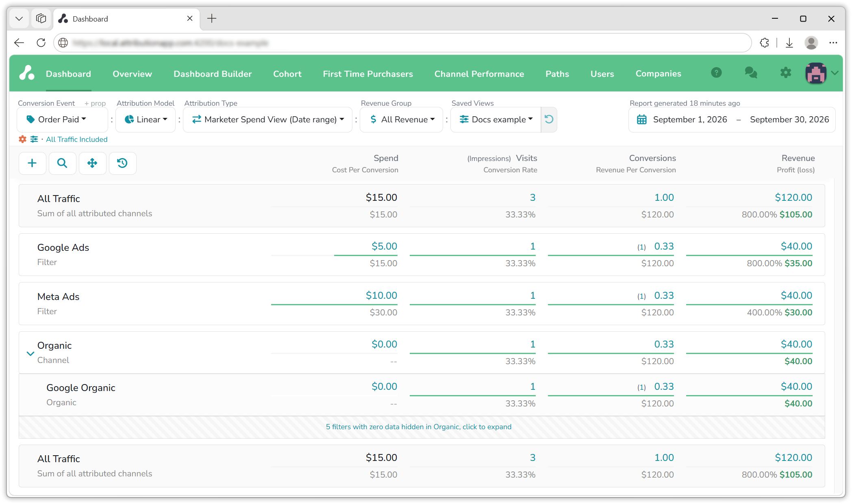Expand the account menu chevron beside avatar

tap(835, 73)
